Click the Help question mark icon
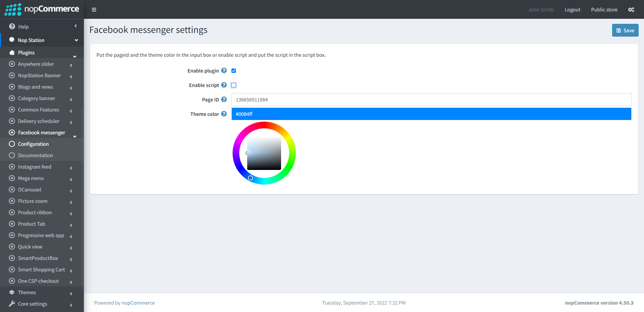 pyautogui.click(x=12, y=27)
